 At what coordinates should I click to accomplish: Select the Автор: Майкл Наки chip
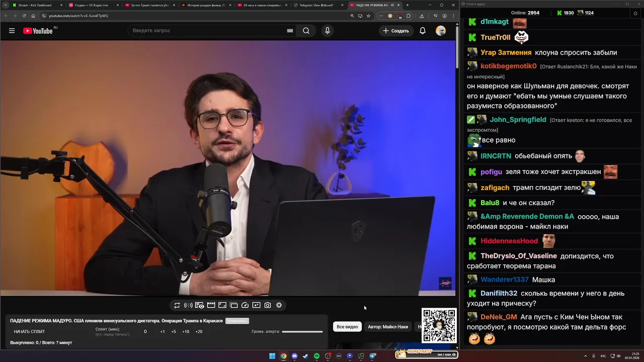(388, 327)
